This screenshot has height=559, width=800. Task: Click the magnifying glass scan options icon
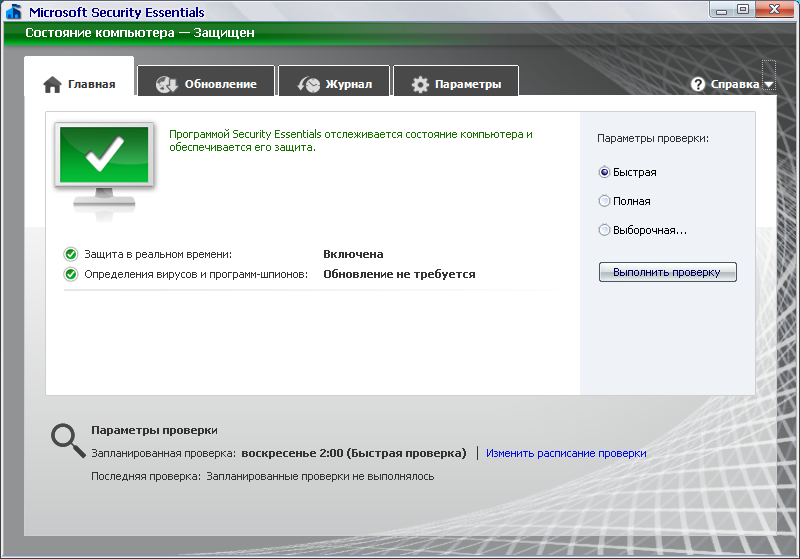click(67, 440)
